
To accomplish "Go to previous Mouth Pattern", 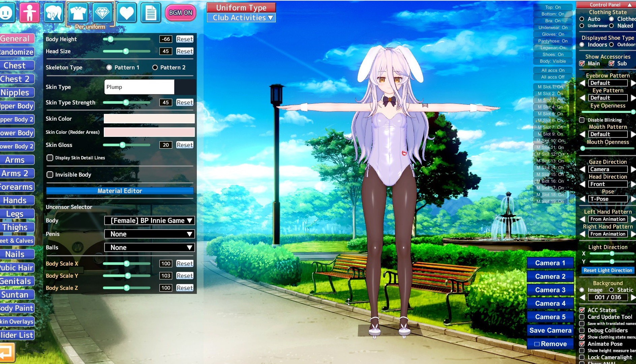I will point(582,134).
